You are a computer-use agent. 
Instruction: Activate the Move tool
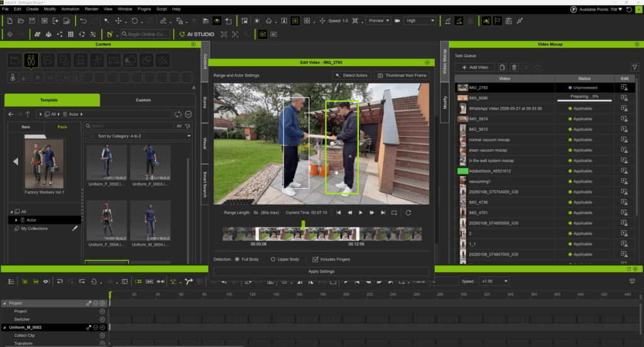tap(118, 21)
